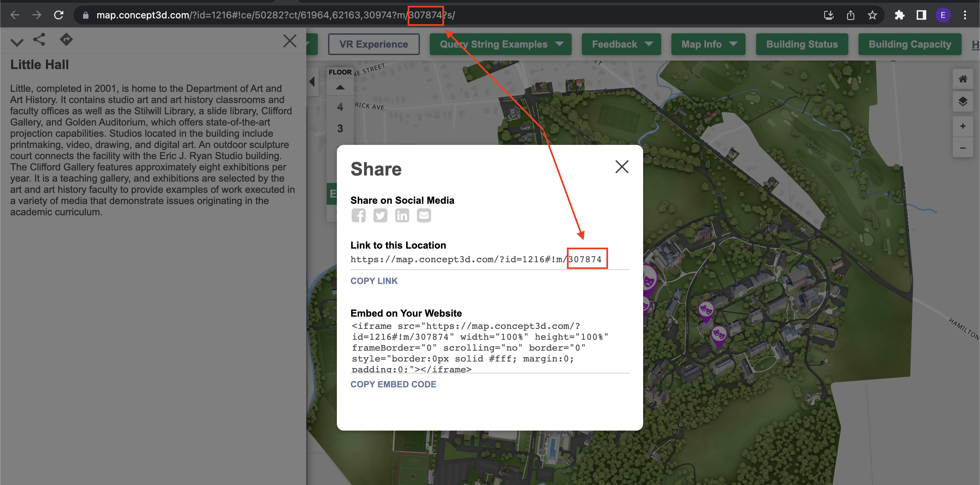
Task: Share the location on Twitter
Action: pyautogui.click(x=380, y=215)
